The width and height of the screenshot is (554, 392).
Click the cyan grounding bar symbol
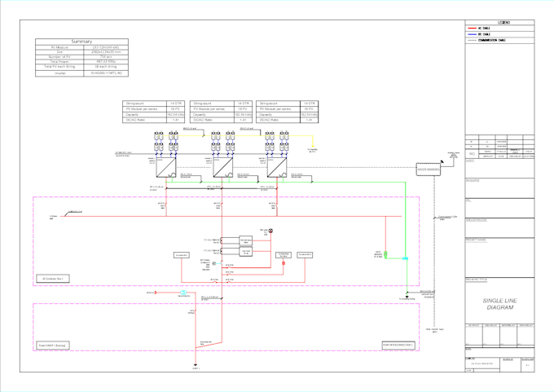tap(405, 258)
